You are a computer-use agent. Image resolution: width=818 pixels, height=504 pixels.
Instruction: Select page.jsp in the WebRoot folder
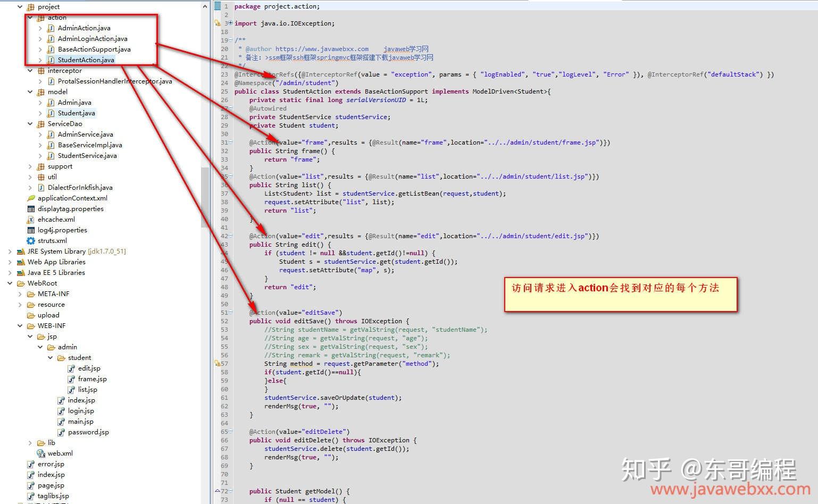click(51, 485)
